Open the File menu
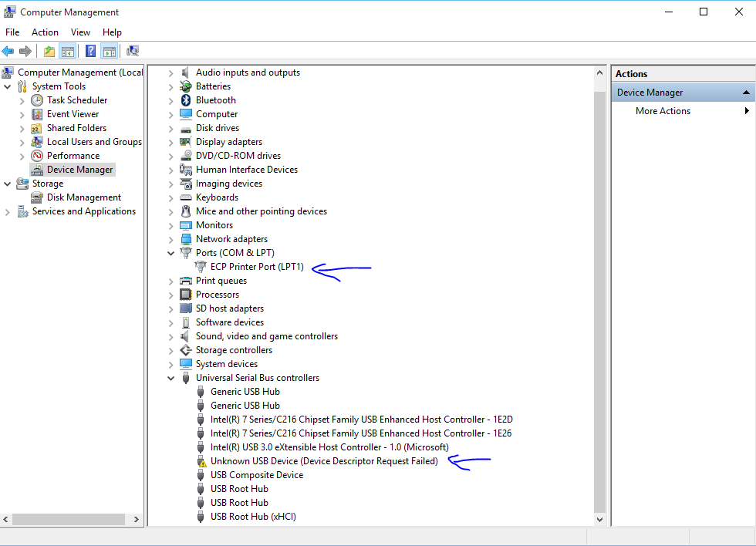 (12, 32)
